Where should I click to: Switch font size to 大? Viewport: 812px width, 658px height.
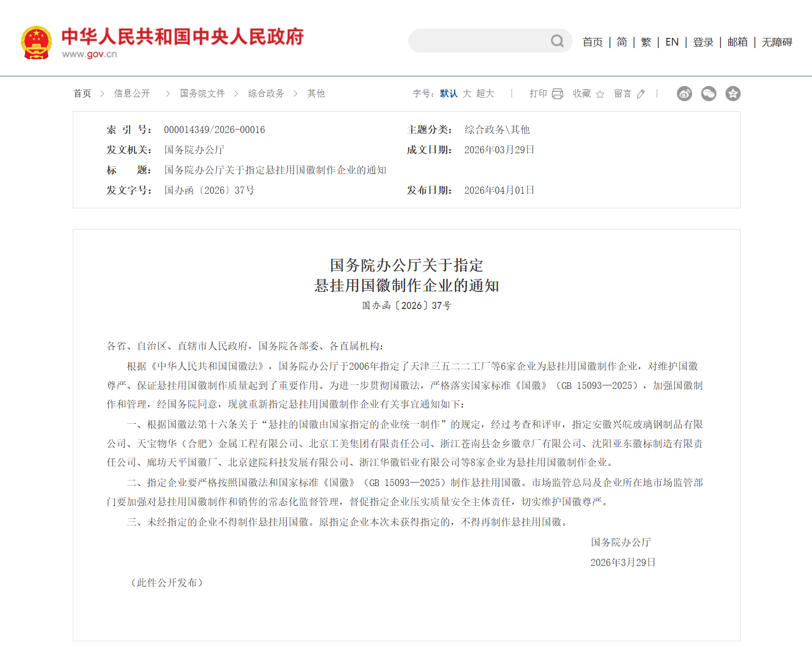click(466, 94)
